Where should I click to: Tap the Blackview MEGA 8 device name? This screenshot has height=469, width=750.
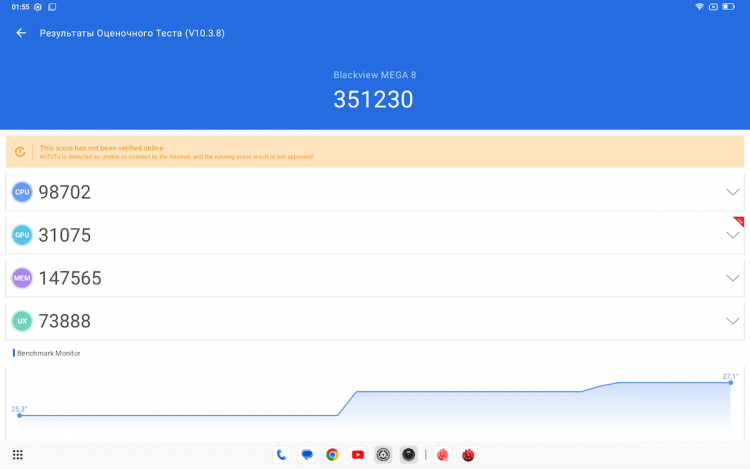pyautogui.click(x=375, y=75)
